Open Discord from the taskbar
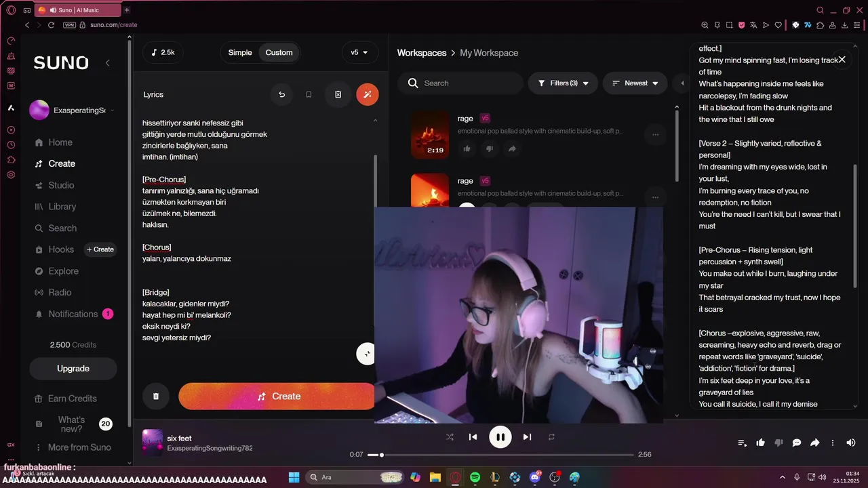 pos(535,477)
